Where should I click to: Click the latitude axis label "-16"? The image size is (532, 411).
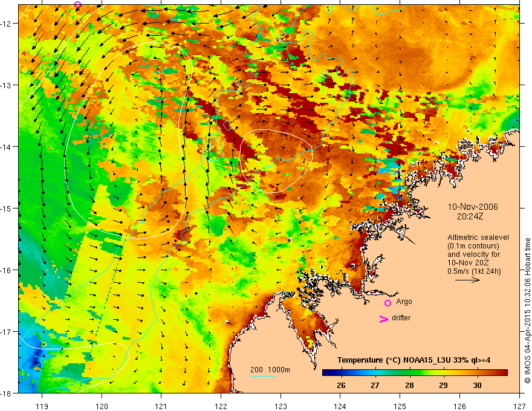[x=6, y=270]
